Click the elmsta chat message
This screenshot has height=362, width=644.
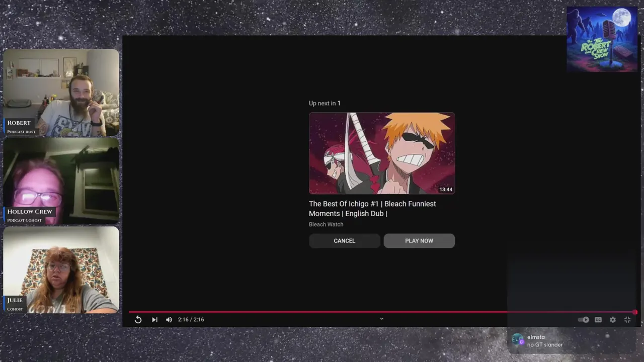[545, 345]
